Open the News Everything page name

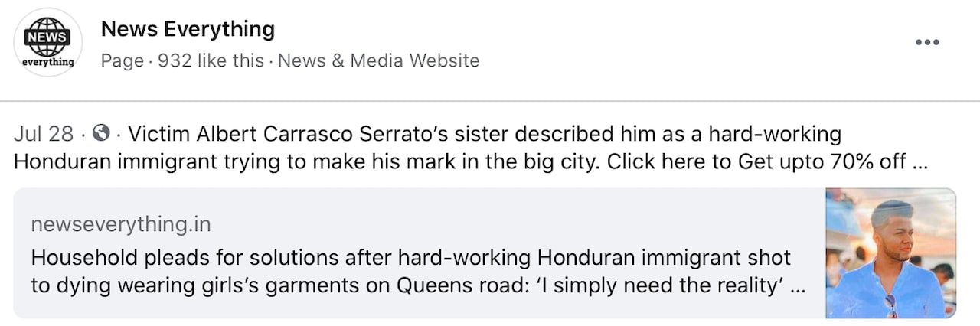pos(188,29)
